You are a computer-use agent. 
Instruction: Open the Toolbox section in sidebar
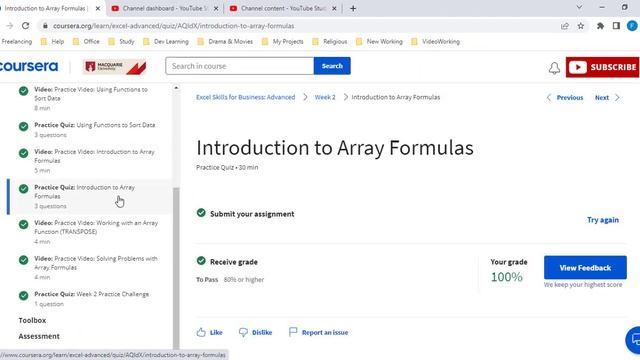32,320
